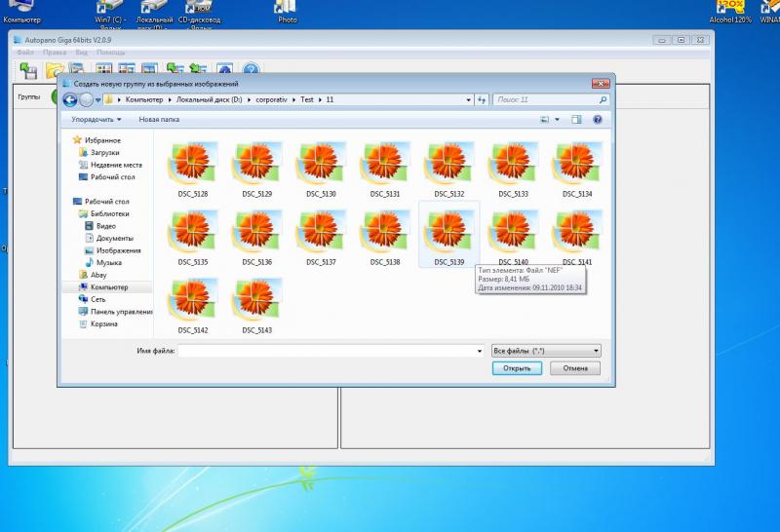Create a folder with Новая папка
The width and height of the screenshot is (780, 532).
click(159, 119)
